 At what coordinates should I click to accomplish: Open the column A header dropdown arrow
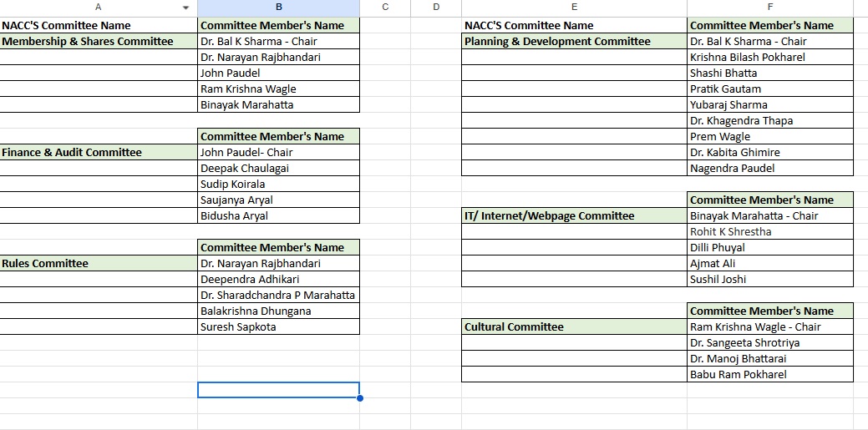coord(186,8)
